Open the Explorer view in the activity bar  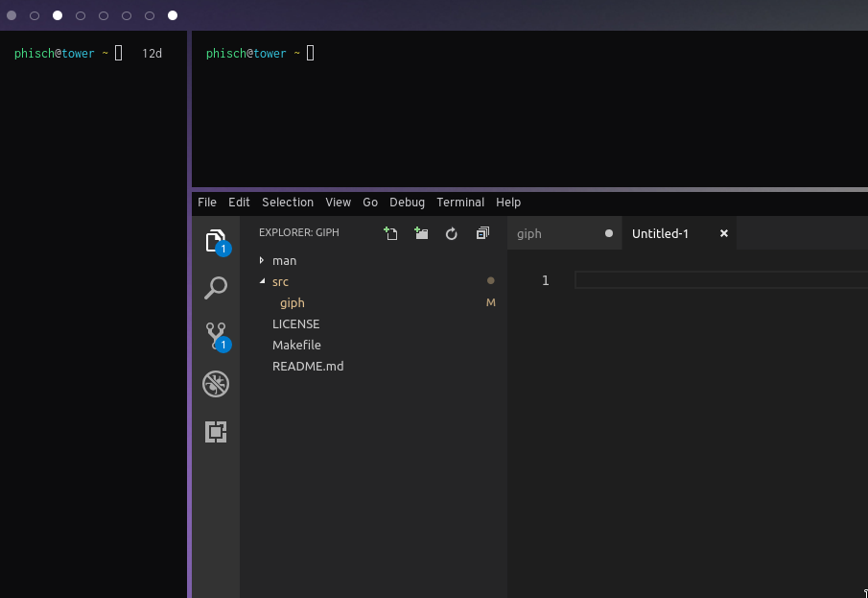(215, 240)
